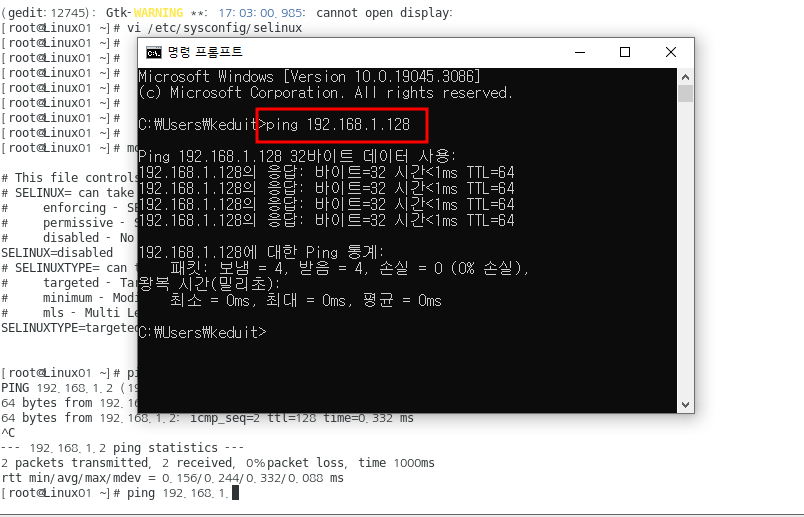Viewport: 804px width, 517px height.
Task: Click the '192.168.1.128에 대한 Ping 통계:' line
Action: coord(262,252)
